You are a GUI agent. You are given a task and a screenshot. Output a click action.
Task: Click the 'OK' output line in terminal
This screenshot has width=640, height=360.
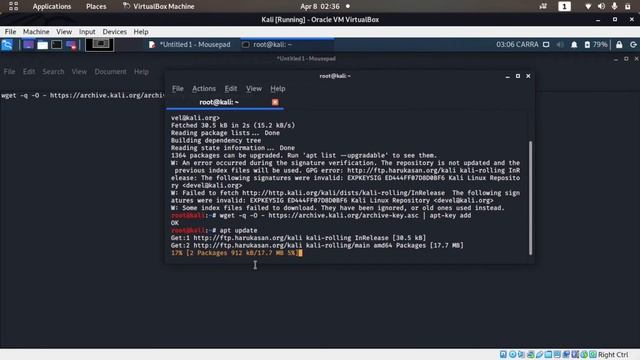point(175,223)
